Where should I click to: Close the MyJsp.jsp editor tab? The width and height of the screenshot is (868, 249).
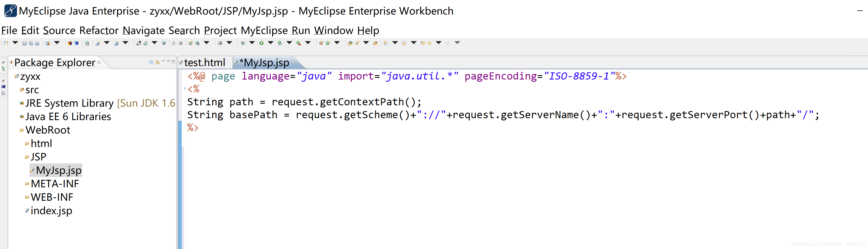(x=293, y=62)
